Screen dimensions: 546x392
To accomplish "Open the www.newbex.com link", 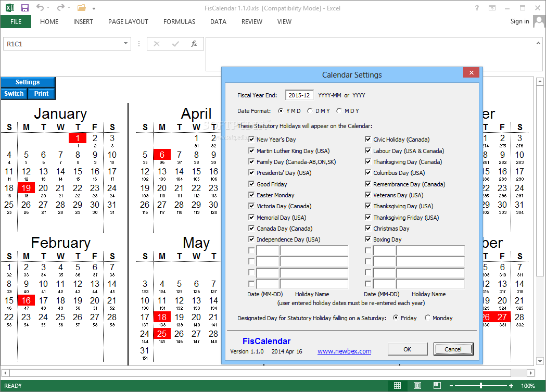I will click(345, 351).
